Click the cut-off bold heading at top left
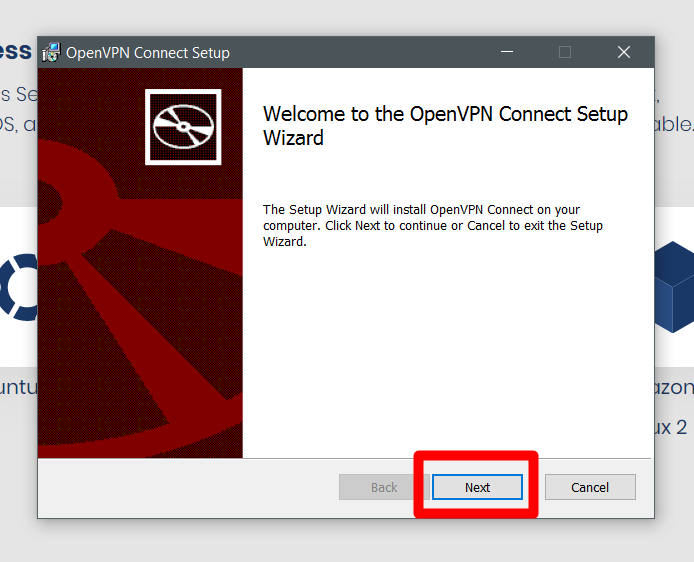The image size is (694, 562). pyautogui.click(x=17, y=51)
